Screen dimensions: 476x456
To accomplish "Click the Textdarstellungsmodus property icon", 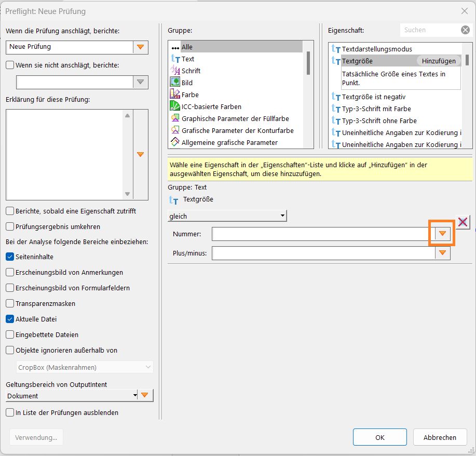I will [x=336, y=49].
